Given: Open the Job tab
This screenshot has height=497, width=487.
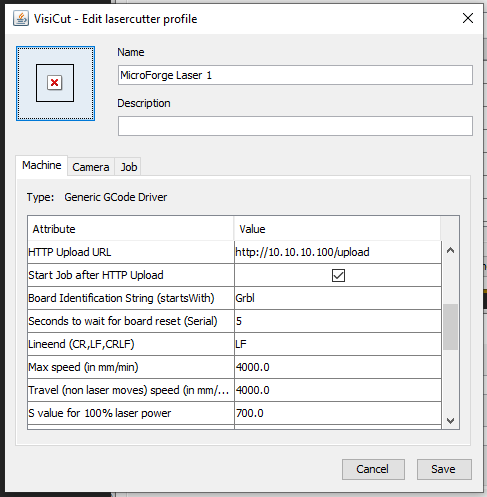Looking at the screenshot, I should pyautogui.click(x=128, y=167).
